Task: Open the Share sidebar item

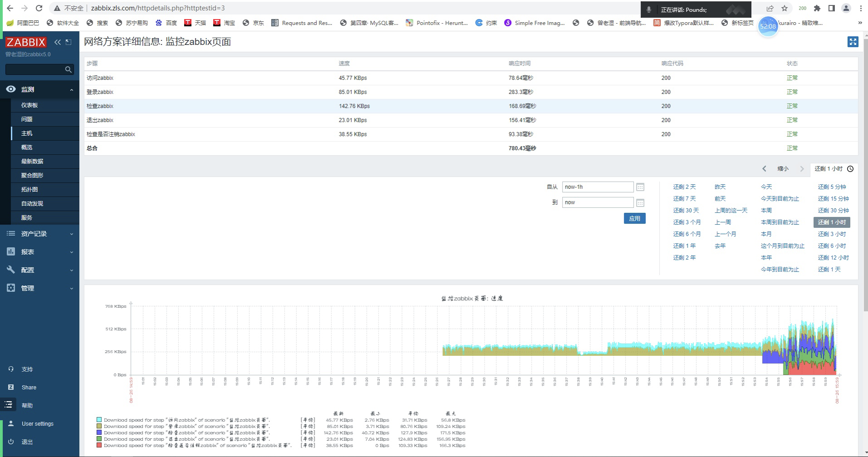Action: (x=29, y=388)
